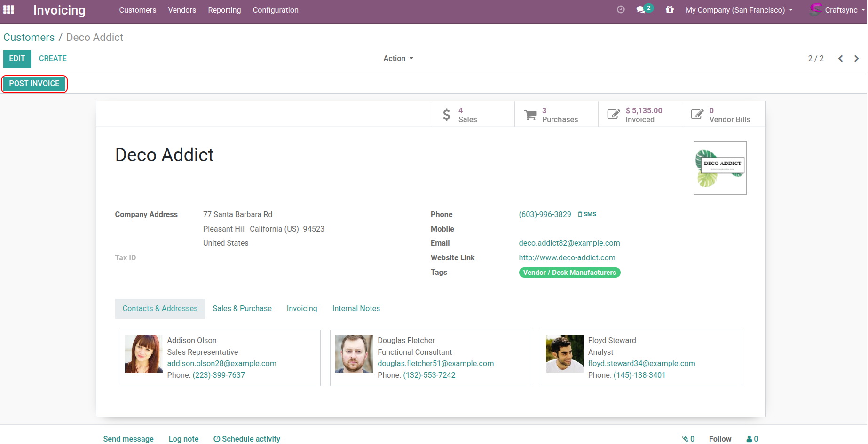Open the conversations chat bubble icon
Screen dimensions: 868x444
coord(641,10)
